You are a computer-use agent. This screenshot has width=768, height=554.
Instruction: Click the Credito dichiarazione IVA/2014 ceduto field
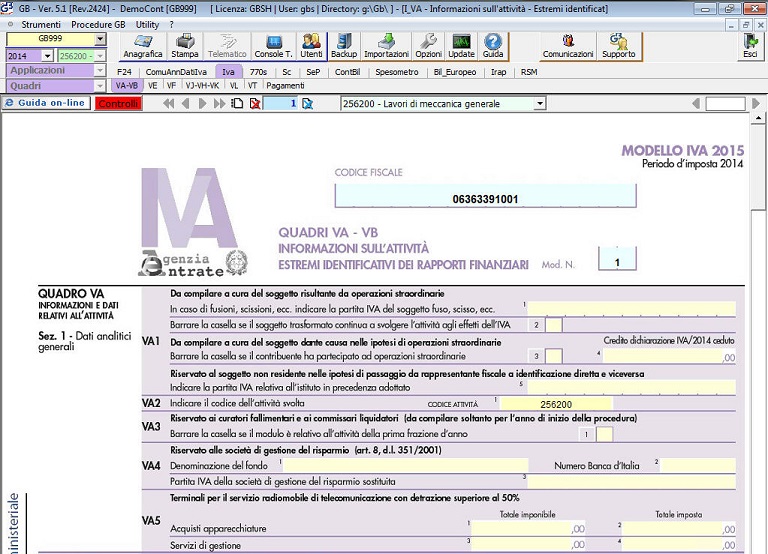tap(670, 357)
